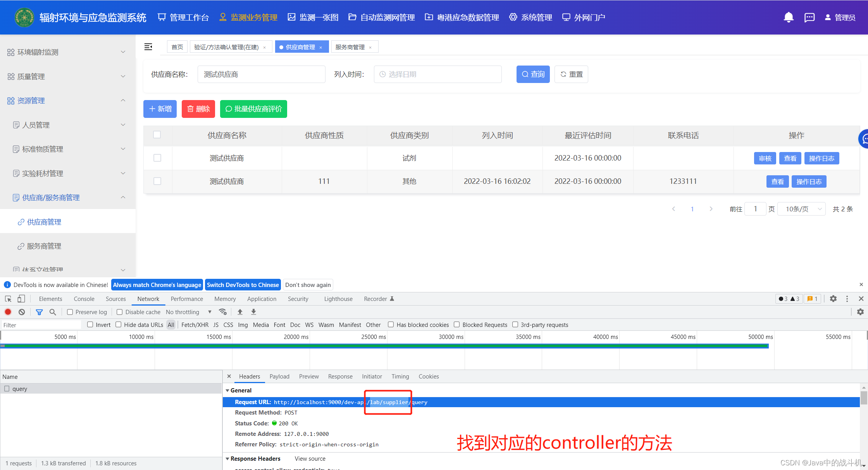The height and width of the screenshot is (470, 868).
Task: Click the notification bell icon
Action: (788, 17)
